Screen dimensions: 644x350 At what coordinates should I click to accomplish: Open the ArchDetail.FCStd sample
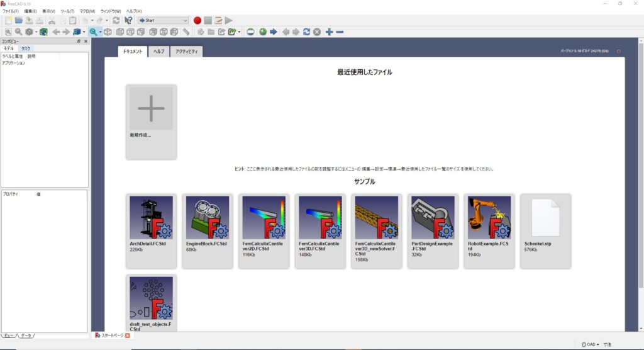pos(151,231)
